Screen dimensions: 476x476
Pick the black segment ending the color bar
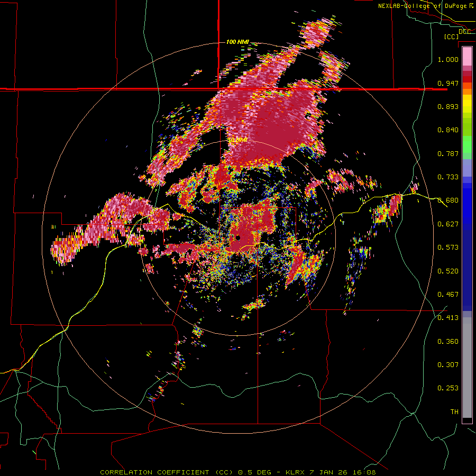click(x=467, y=420)
